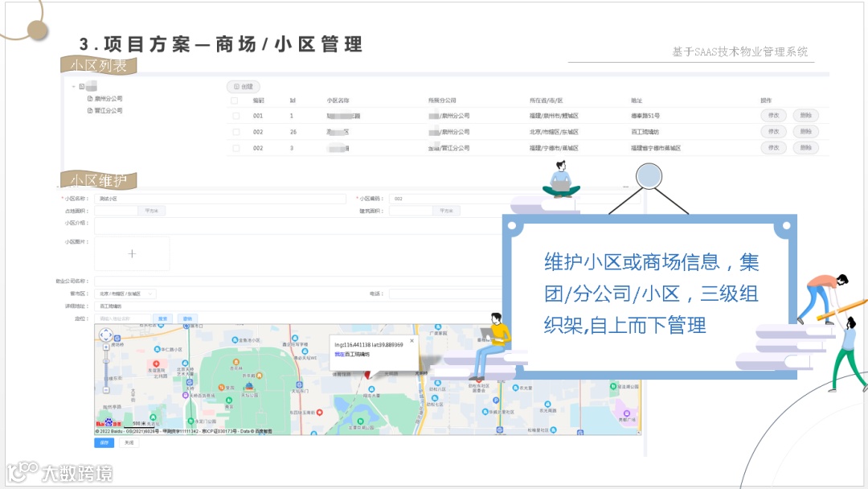Click the map pan control compass
The height and width of the screenshot is (489, 868).
106,335
